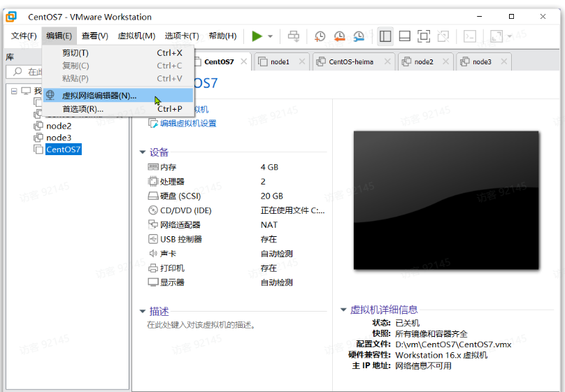Open the snapshot manager icon
565x392 pixels.
[x=359, y=36]
